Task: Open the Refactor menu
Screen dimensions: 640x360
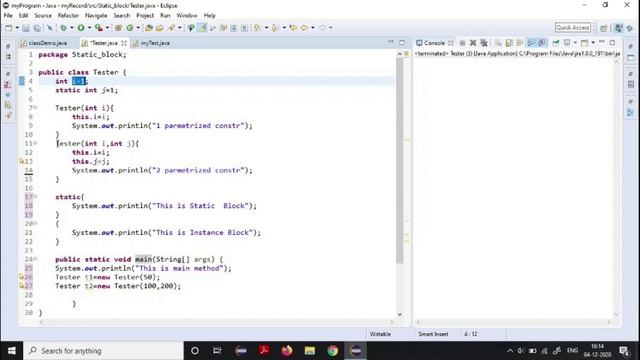Action: coord(68,16)
